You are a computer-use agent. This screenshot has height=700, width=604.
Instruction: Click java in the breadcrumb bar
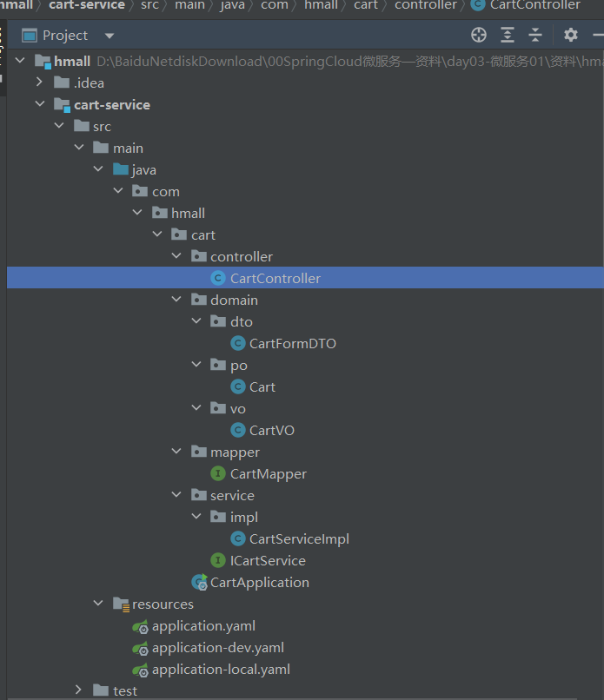232,5
